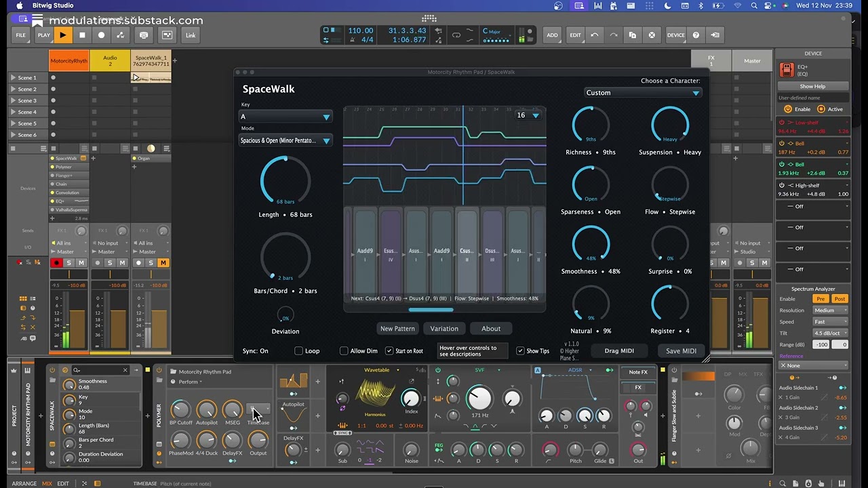Image resolution: width=868 pixels, height=488 pixels.
Task: Click the Wavetable Harmonius waveform display
Action: 376,394
